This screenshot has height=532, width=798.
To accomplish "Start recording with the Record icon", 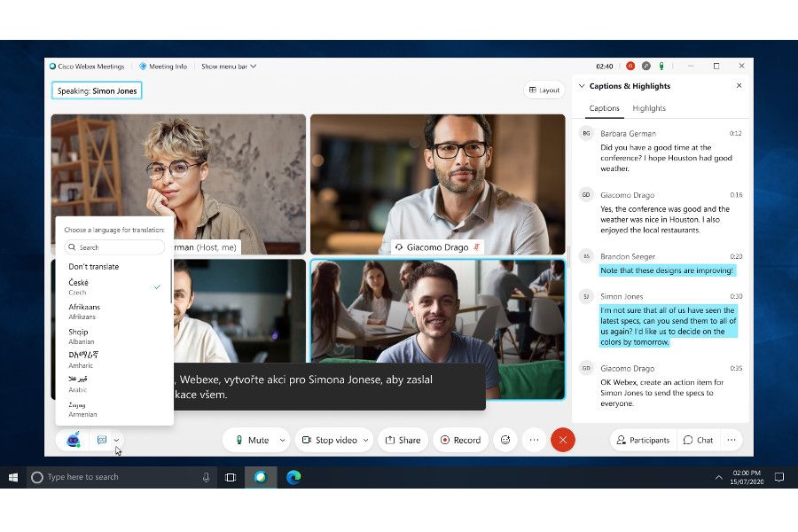I will click(x=460, y=440).
